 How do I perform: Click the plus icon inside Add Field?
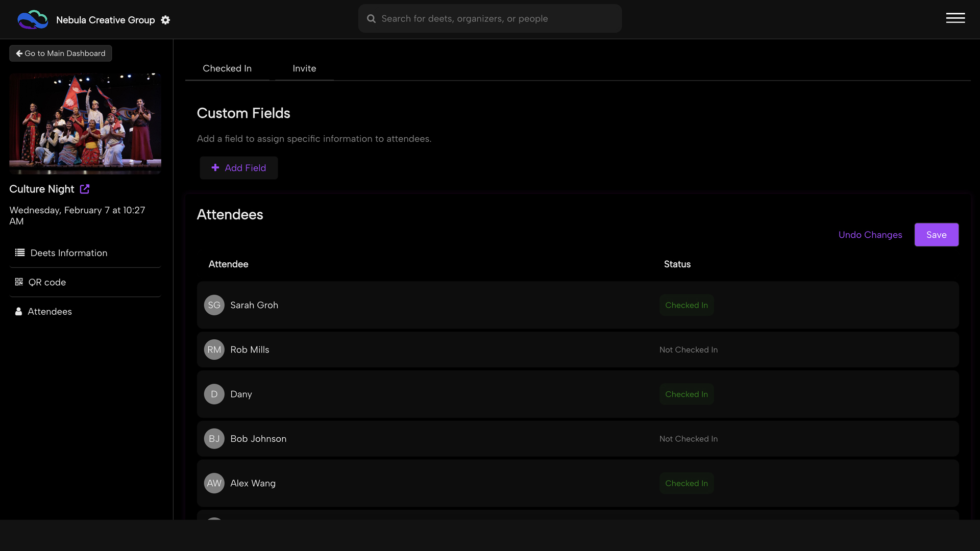(215, 168)
